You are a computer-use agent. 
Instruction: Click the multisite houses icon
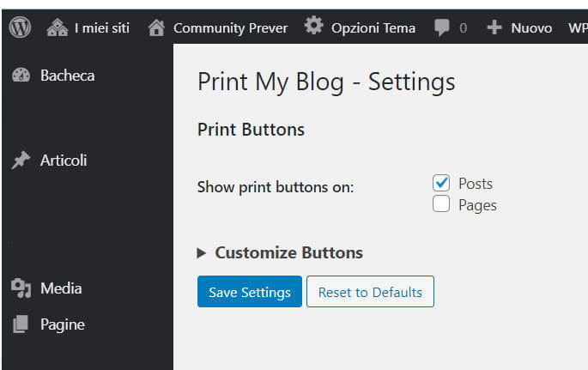tap(58, 27)
